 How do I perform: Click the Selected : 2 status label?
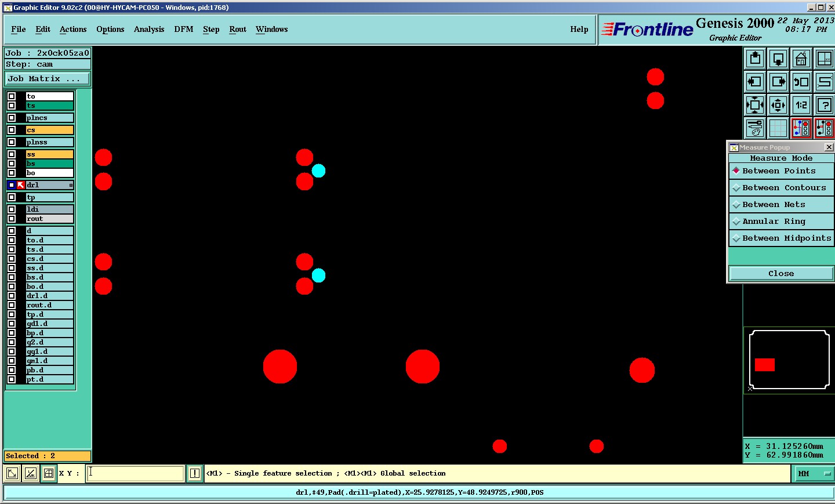pos(48,456)
